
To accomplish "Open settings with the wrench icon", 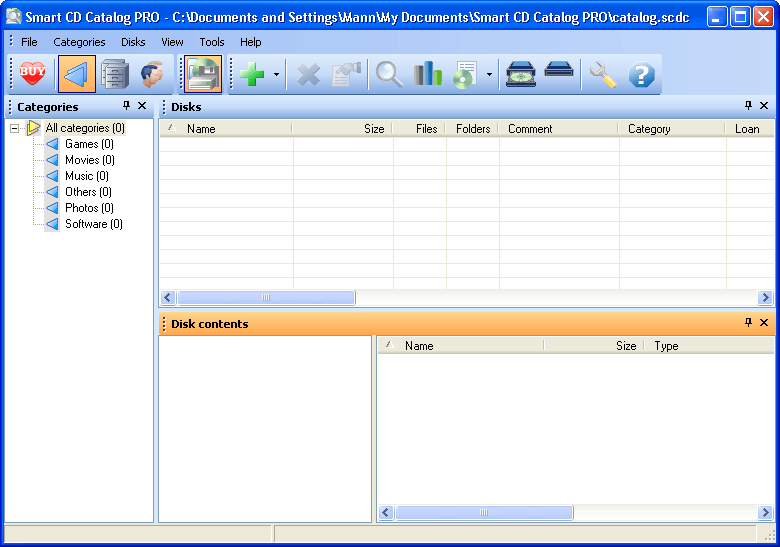I will coord(602,74).
